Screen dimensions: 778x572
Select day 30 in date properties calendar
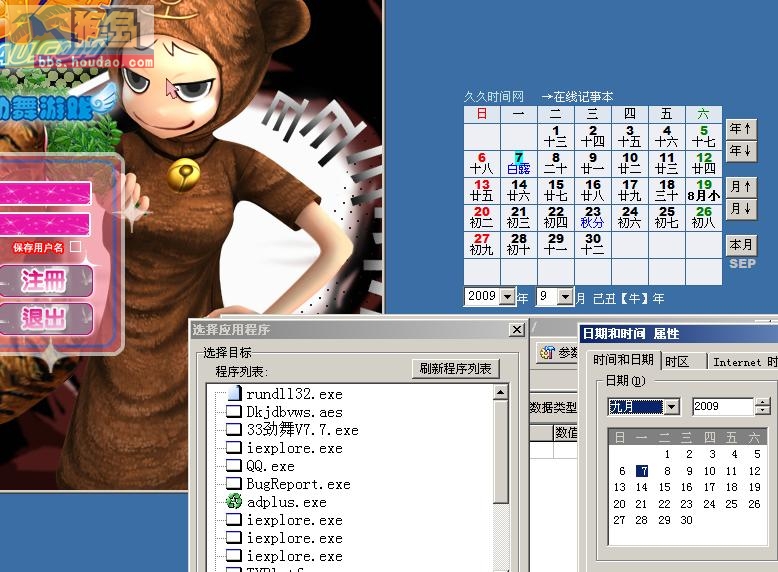pos(686,520)
